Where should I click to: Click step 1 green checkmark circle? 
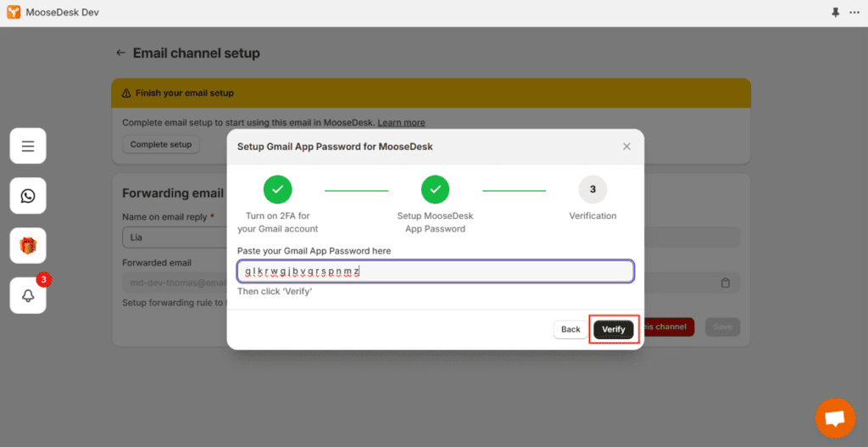[x=277, y=189]
